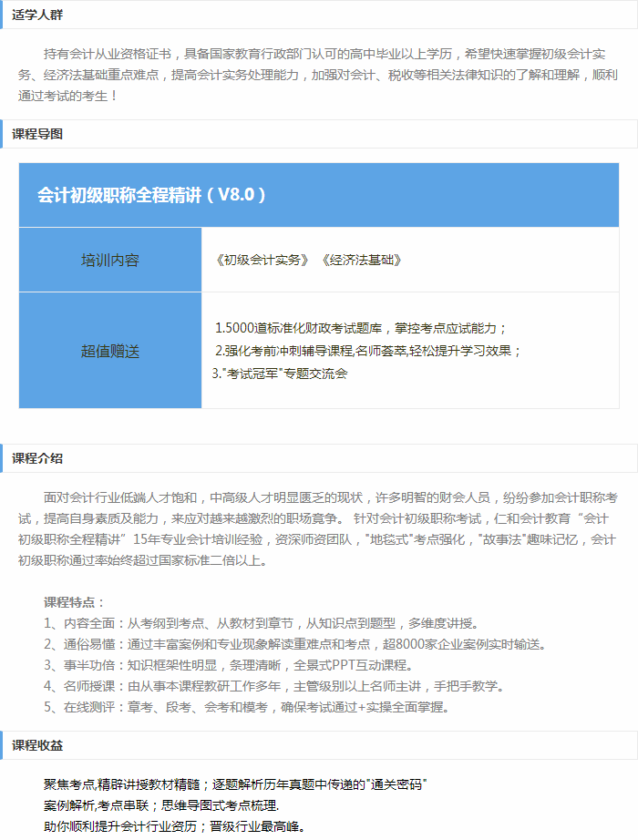This screenshot has width=638, height=840.
Task: Click the line 2.强化考前冲刺辅导课程
Action: click(x=367, y=351)
